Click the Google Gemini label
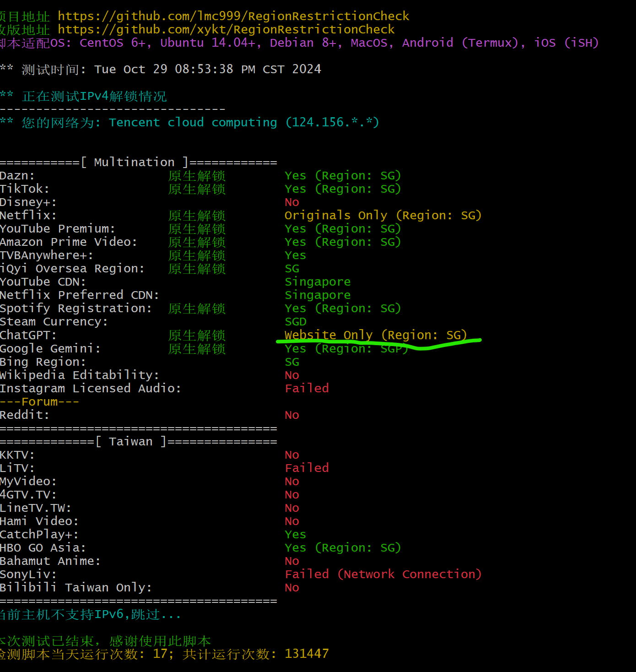636x672 pixels. (x=50, y=348)
